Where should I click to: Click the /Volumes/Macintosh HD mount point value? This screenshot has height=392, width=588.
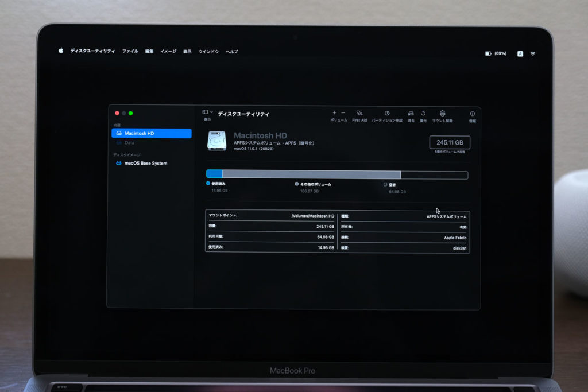(x=313, y=216)
